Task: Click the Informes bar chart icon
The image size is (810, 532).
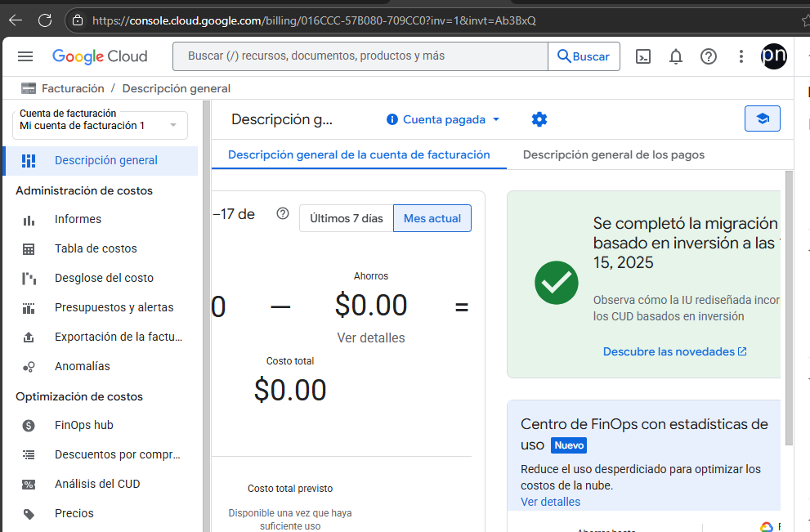Action: point(29,220)
